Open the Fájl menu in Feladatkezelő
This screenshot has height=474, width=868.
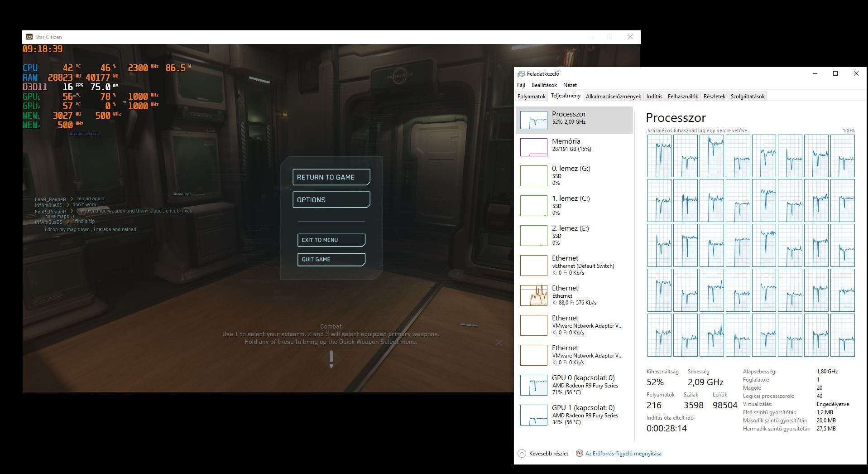[x=521, y=85]
